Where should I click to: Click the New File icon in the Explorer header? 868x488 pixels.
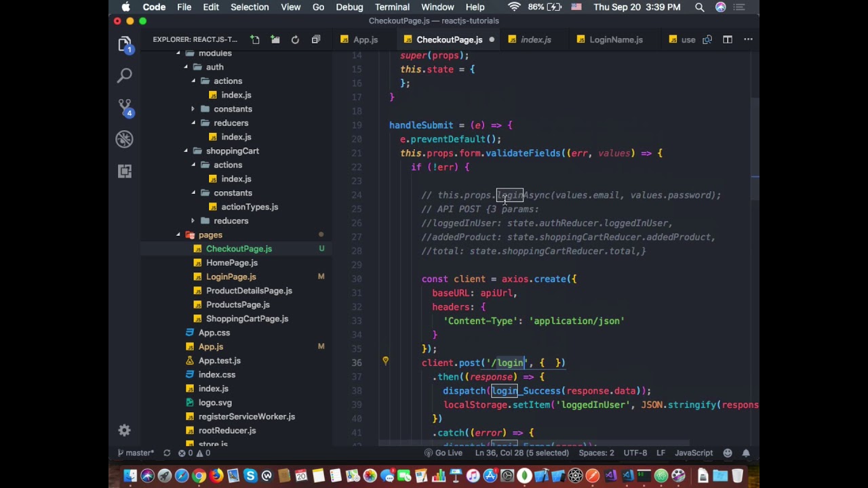255,39
